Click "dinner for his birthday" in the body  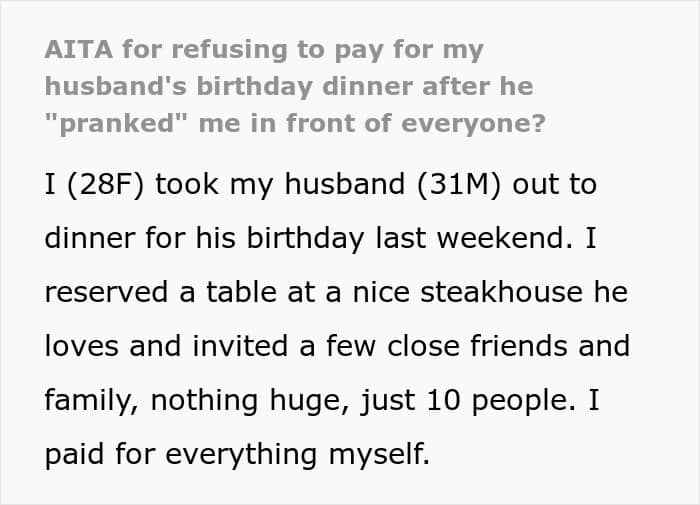point(204,238)
